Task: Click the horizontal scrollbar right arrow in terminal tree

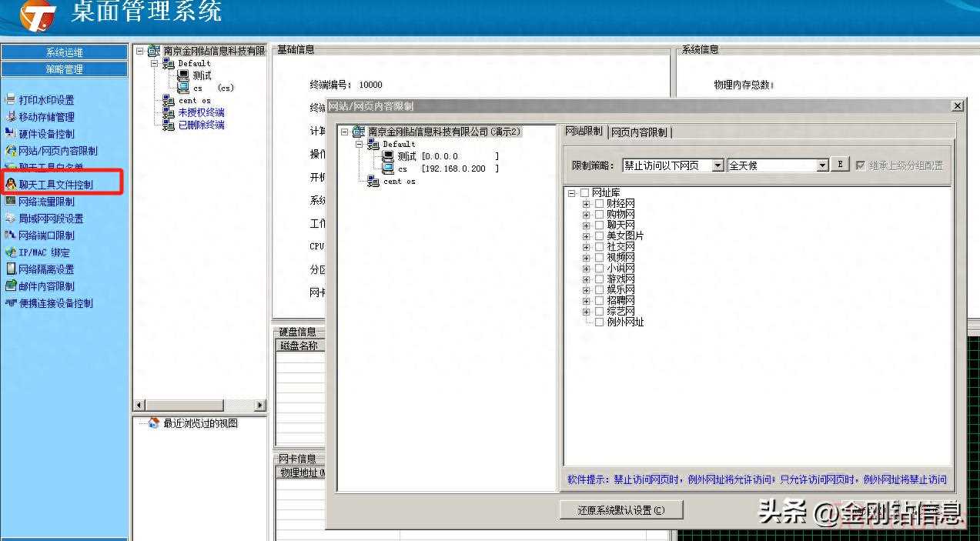Action: [x=259, y=405]
